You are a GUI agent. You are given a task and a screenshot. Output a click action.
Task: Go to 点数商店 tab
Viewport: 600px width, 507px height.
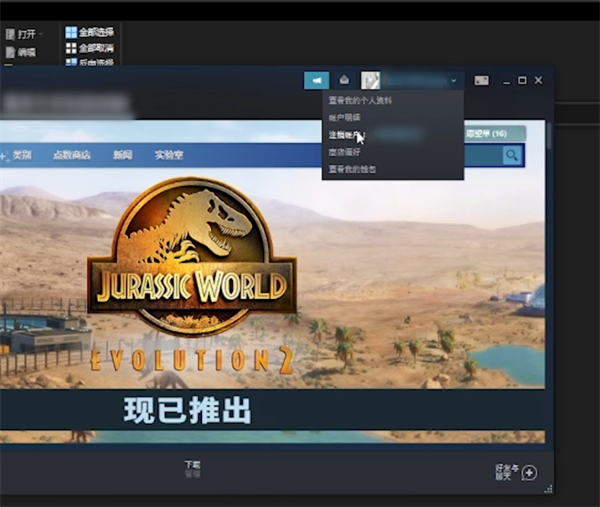[x=72, y=155]
